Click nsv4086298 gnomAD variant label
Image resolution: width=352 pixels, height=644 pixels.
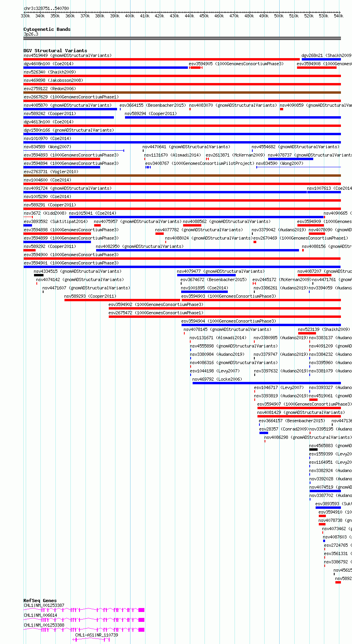308,438
